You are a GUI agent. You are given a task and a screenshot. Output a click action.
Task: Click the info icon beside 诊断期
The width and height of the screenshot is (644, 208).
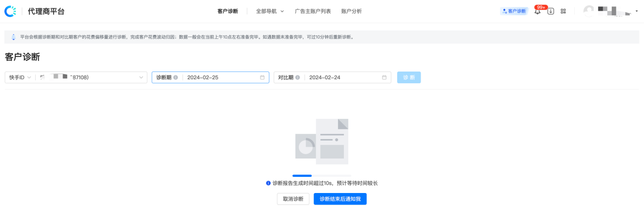pyautogui.click(x=176, y=78)
